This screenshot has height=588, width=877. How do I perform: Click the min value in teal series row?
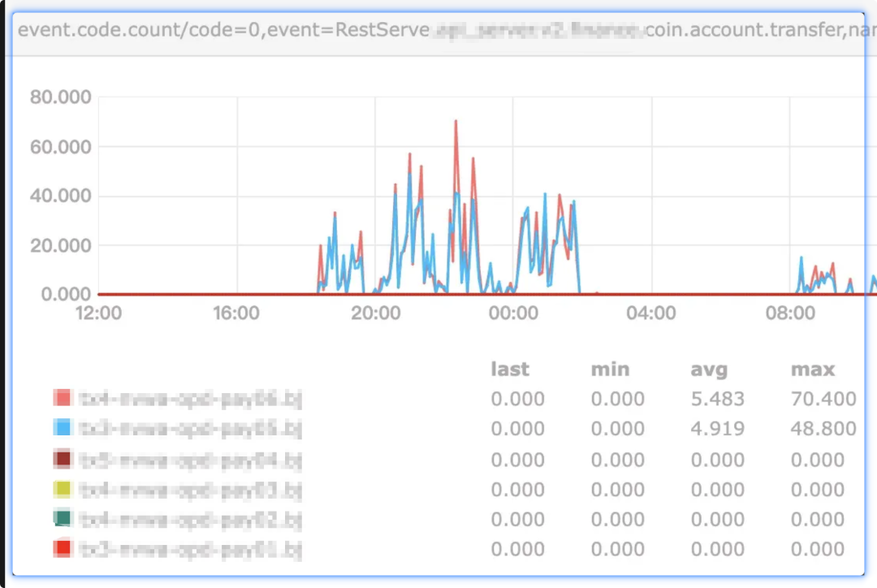coord(617,519)
